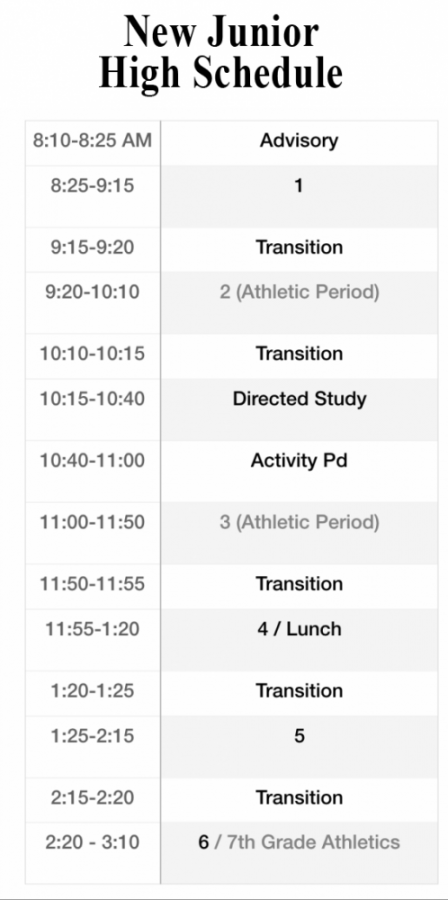The image size is (448, 900).
Task: Select 2 (Athletic Period) entry
Action: click(x=299, y=292)
